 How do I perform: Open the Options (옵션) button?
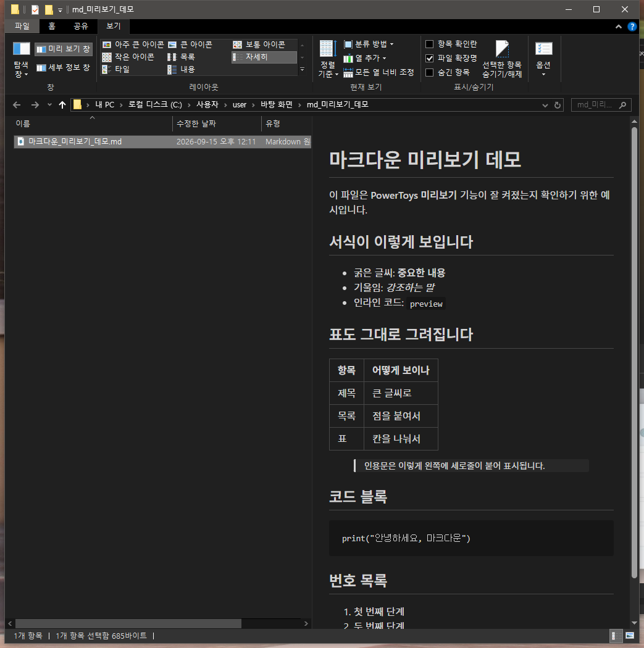[x=543, y=59]
